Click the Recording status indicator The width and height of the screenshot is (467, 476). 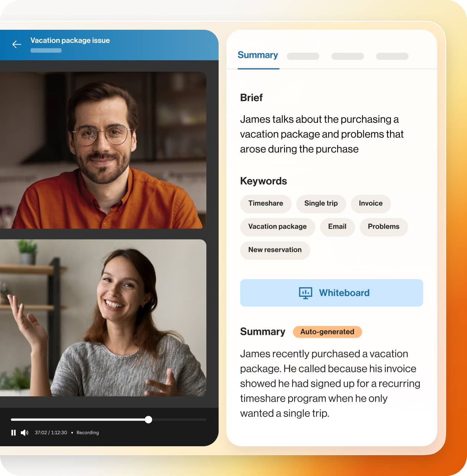tap(88, 432)
